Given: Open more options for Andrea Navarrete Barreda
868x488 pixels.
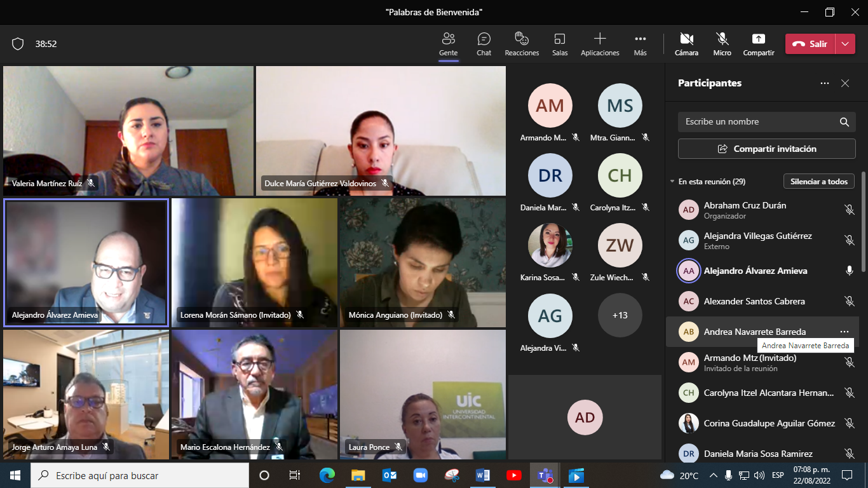Looking at the screenshot, I should click(x=844, y=332).
